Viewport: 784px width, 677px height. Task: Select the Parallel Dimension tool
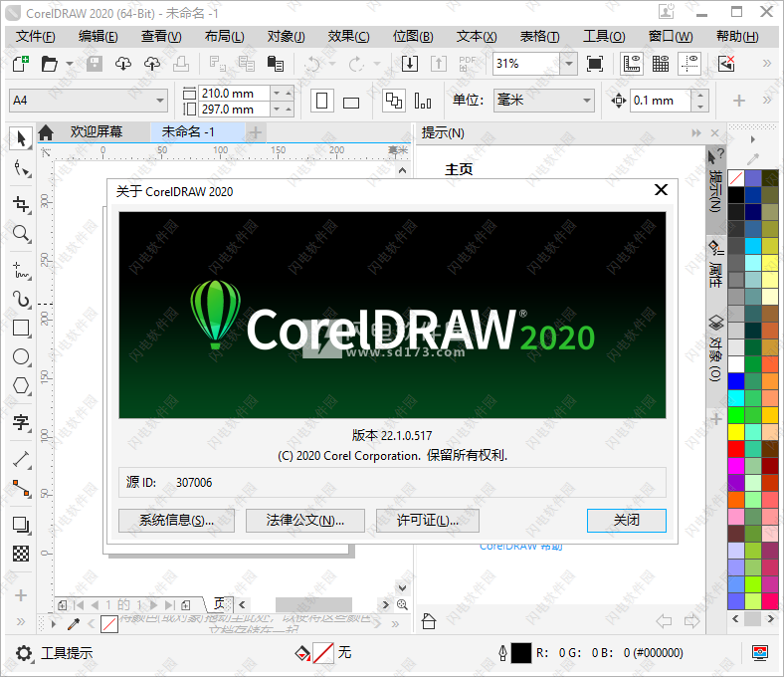[21, 459]
